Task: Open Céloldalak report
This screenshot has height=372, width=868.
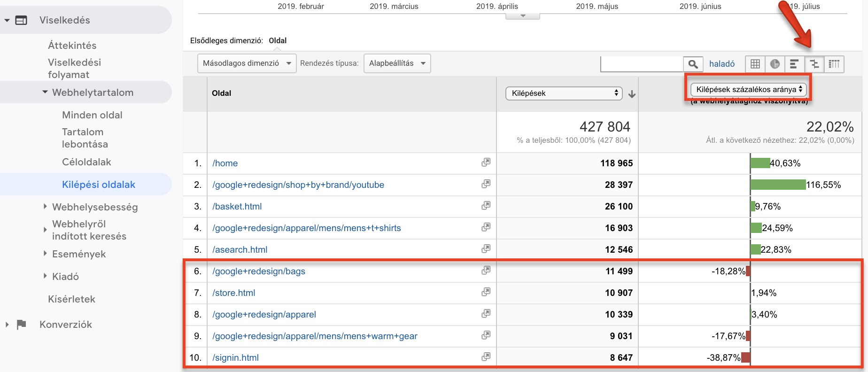Action: coord(86,162)
